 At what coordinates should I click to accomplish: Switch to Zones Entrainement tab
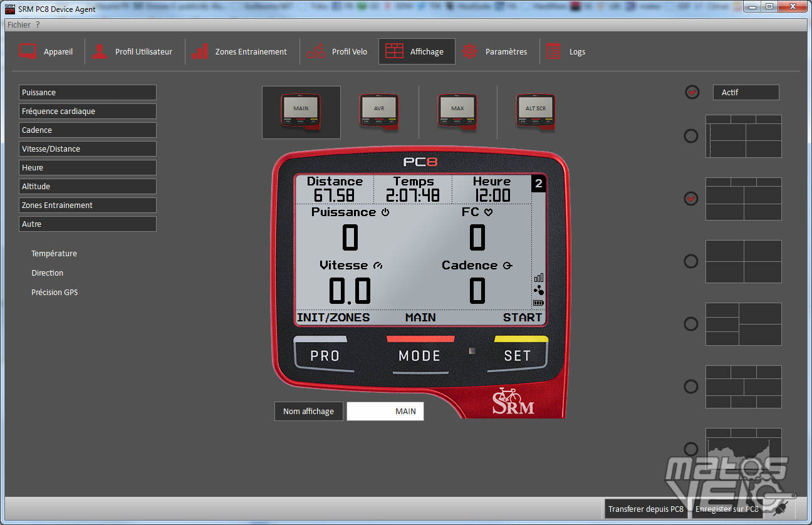coord(239,51)
